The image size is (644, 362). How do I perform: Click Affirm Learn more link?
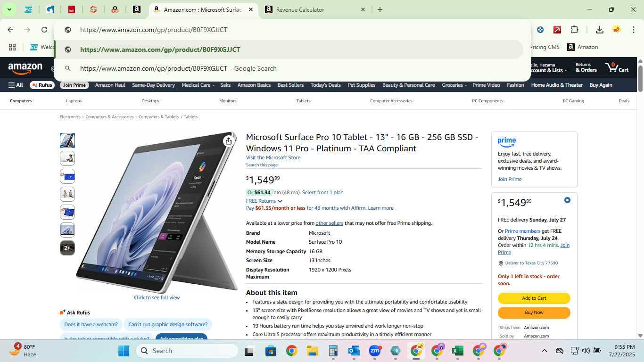[380, 208]
